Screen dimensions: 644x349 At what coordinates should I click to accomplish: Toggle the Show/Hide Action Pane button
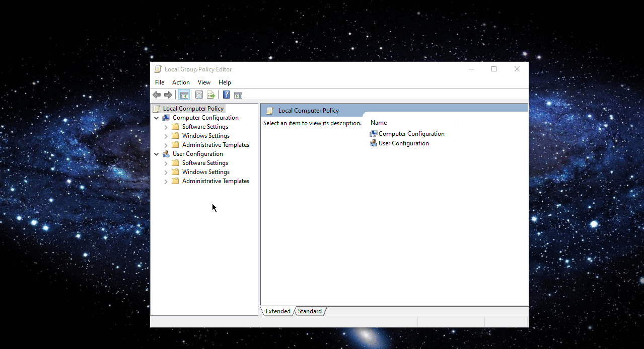pyautogui.click(x=238, y=95)
